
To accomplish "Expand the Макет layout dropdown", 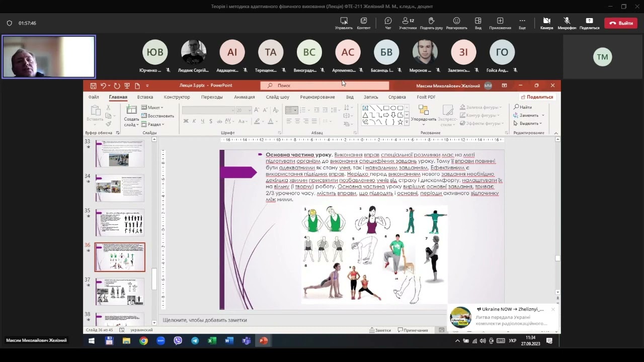I will click(x=152, y=108).
